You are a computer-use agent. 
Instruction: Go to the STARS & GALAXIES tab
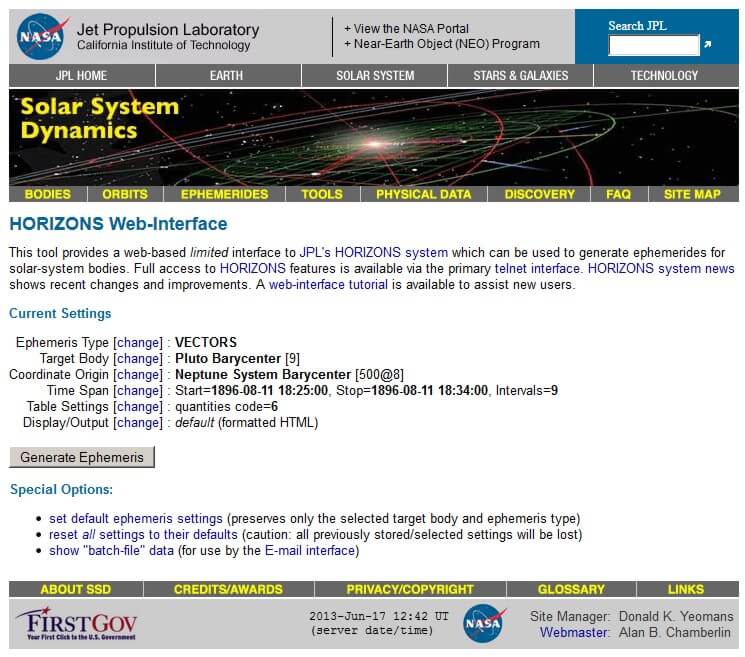(520, 76)
